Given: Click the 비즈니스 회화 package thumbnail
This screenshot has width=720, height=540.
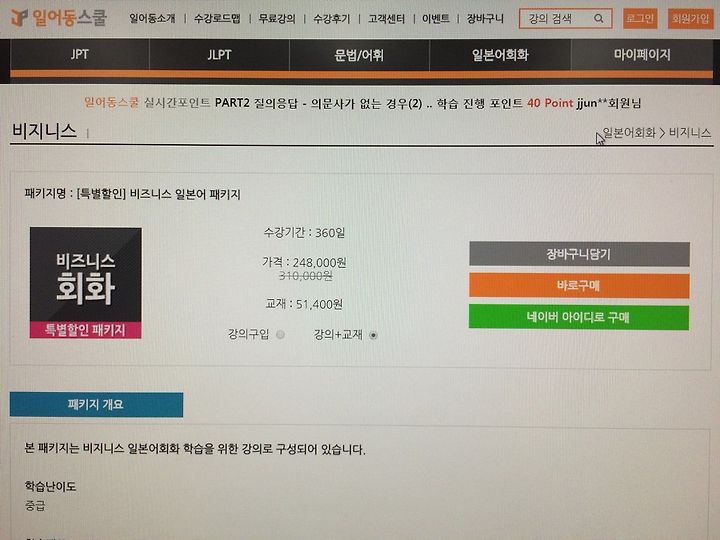Looking at the screenshot, I should point(86,283).
